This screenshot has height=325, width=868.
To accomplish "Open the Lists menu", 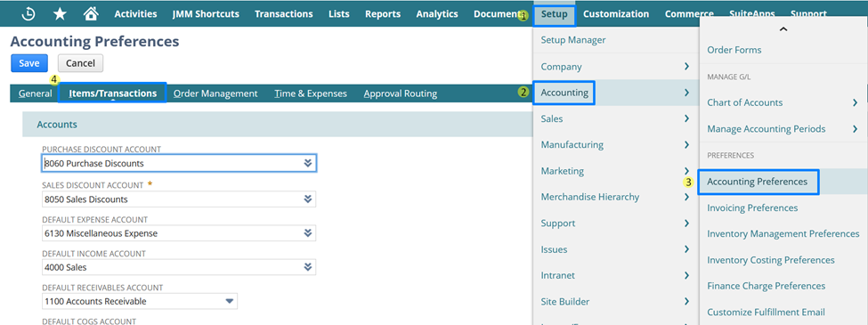I will [339, 14].
